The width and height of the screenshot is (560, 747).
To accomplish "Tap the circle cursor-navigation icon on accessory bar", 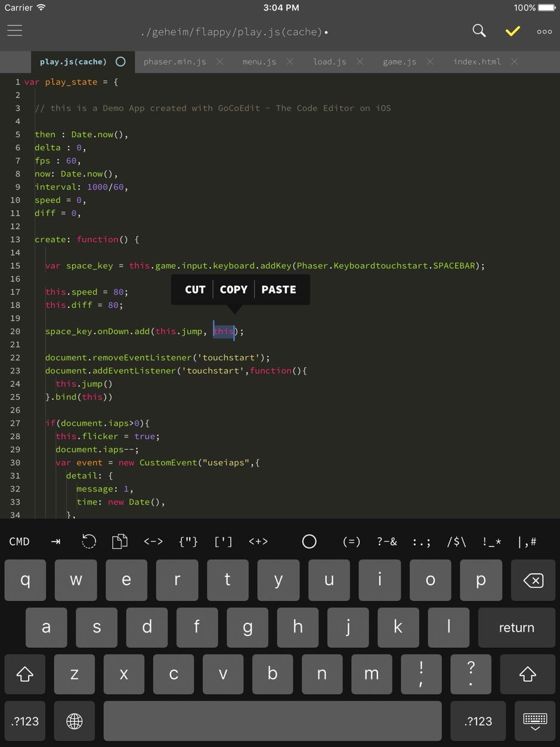I will 309,541.
